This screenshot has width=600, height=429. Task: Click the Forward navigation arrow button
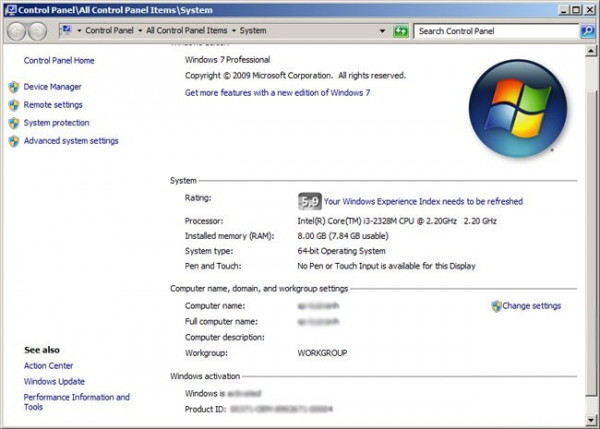(38, 31)
